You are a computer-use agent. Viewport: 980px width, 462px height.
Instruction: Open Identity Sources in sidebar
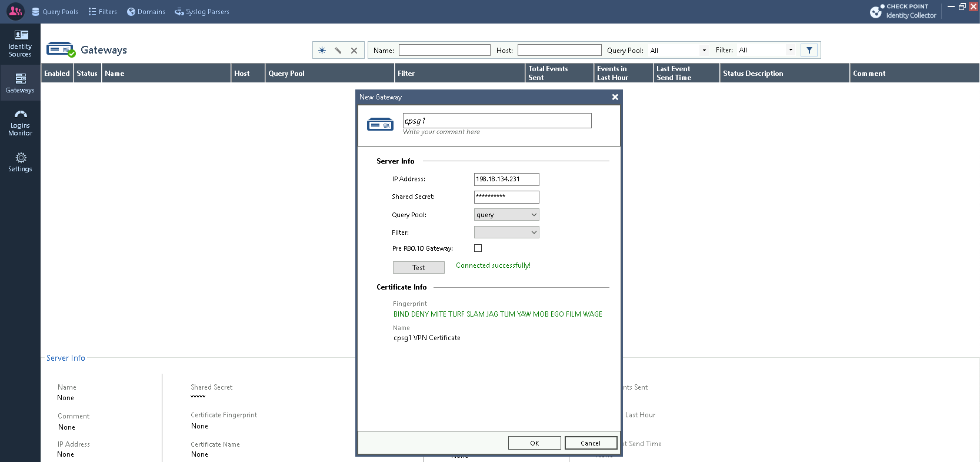(20, 44)
